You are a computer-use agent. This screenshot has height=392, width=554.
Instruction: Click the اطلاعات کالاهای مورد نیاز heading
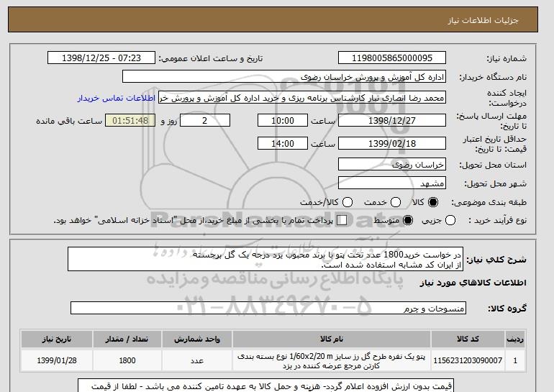(473, 283)
